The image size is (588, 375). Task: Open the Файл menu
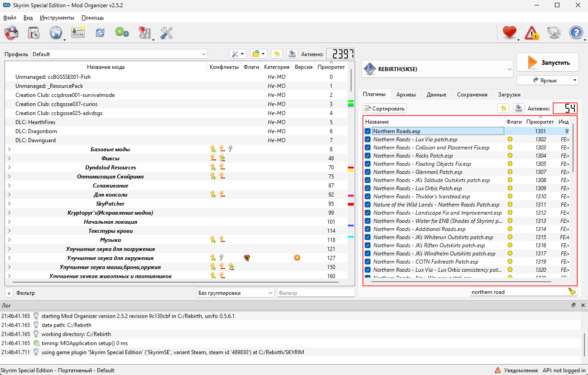10,18
